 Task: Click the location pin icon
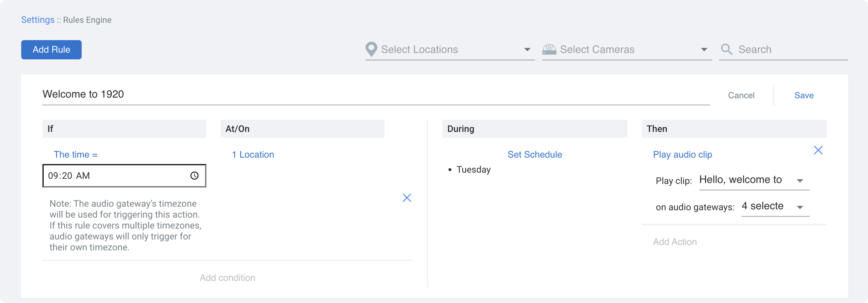[371, 49]
